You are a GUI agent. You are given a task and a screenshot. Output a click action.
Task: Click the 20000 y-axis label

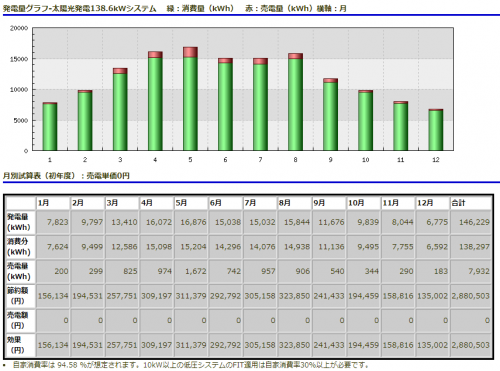point(19,28)
